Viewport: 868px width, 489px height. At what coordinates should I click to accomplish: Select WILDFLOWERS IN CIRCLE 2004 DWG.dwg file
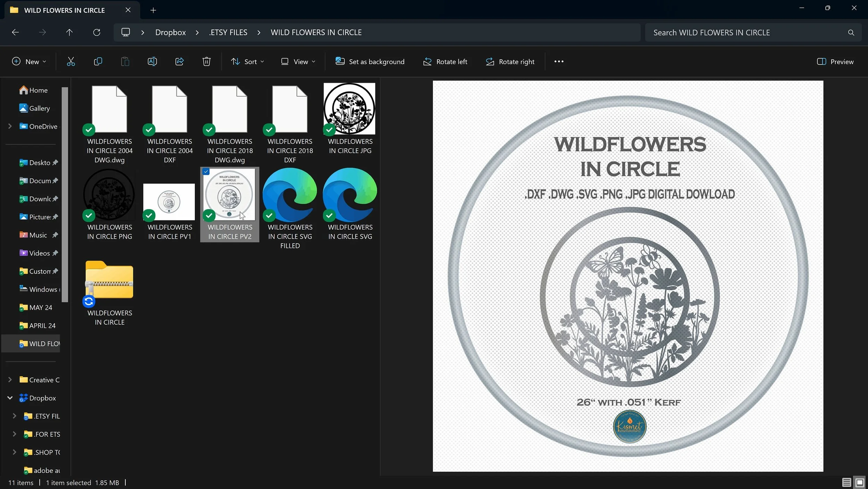click(x=110, y=124)
